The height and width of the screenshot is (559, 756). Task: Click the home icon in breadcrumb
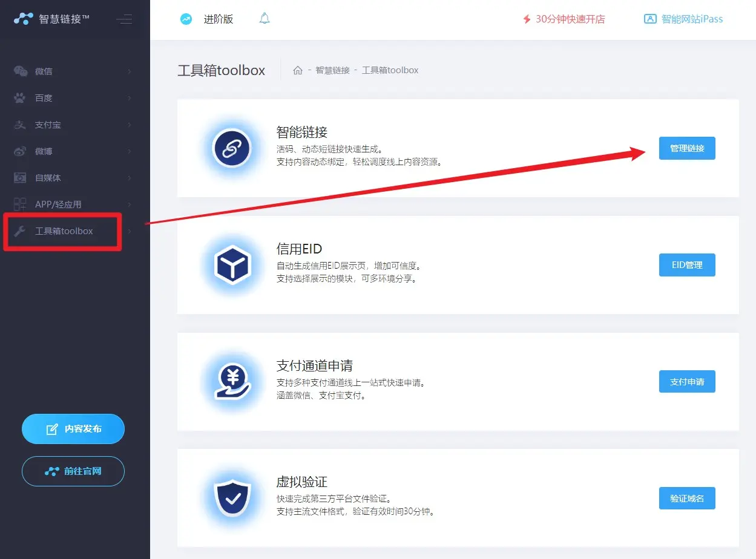click(x=297, y=70)
